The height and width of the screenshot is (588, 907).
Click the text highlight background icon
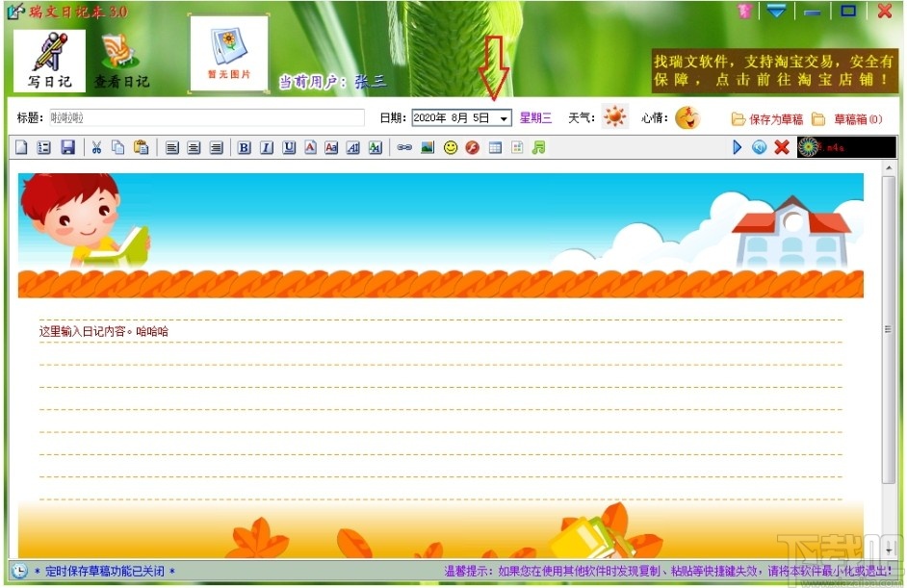[376, 148]
